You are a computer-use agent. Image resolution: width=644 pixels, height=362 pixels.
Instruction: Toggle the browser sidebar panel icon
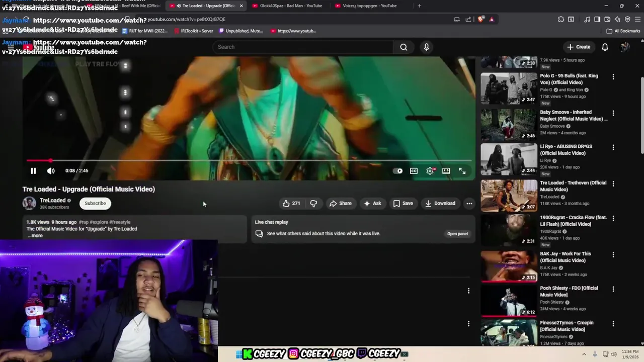click(597, 19)
